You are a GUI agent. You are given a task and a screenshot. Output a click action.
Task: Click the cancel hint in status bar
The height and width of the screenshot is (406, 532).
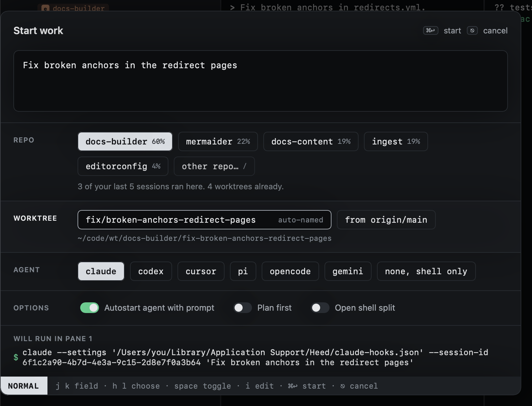tap(359, 386)
